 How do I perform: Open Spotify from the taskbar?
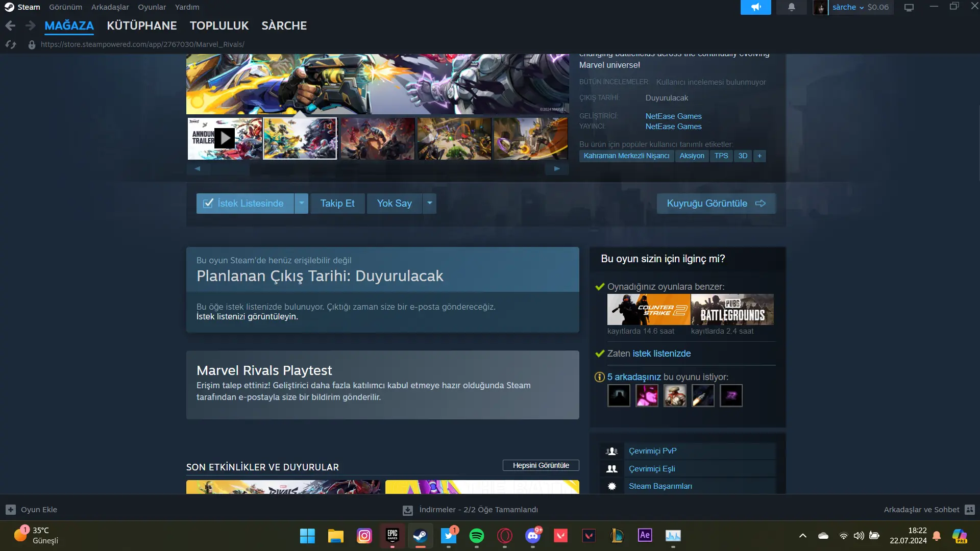click(x=476, y=536)
